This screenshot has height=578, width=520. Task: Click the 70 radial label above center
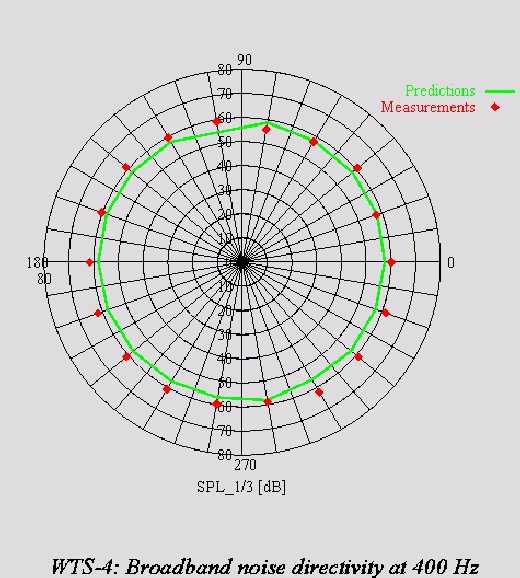click(x=225, y=94)
